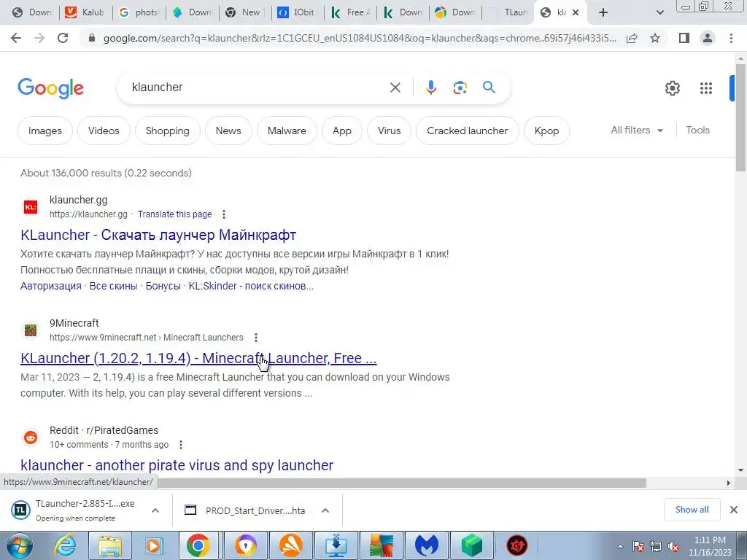The width and height of the screenshot is (747, 560).
Task: Open Windows Explorer from the taskbar
Action: pyautogui.click(x=110, y=545)
